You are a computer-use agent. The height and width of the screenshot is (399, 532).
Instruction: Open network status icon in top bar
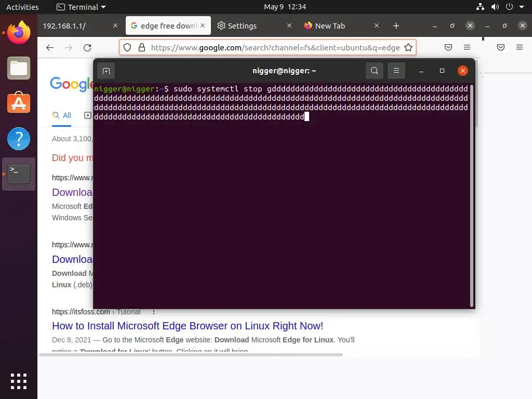[x=480, y=7]
